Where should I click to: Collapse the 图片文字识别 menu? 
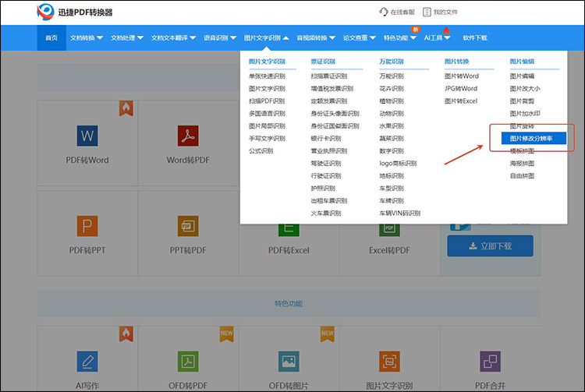tap(267, 37)
